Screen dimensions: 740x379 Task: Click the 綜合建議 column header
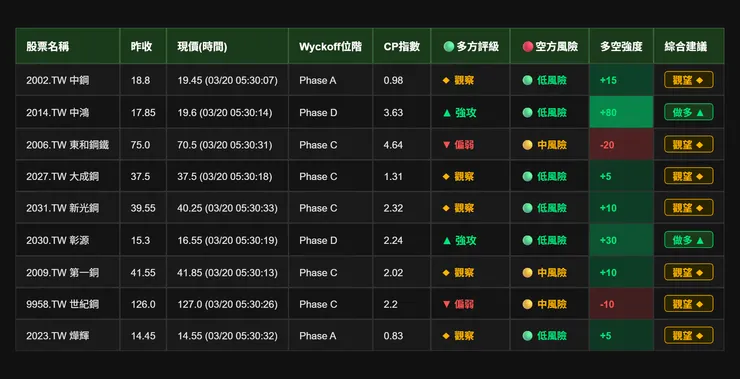tap(689, 46)
